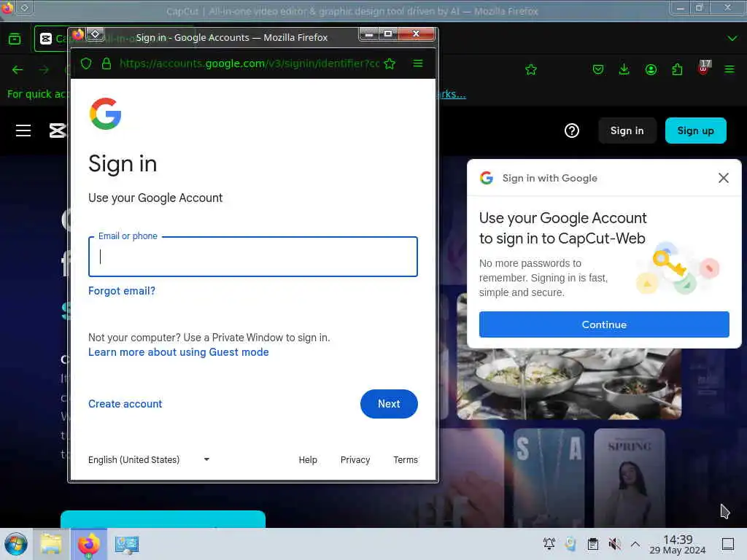Open the main Firefox application menu
This screenshot has width=747, height=560.
tap(729, 70)
